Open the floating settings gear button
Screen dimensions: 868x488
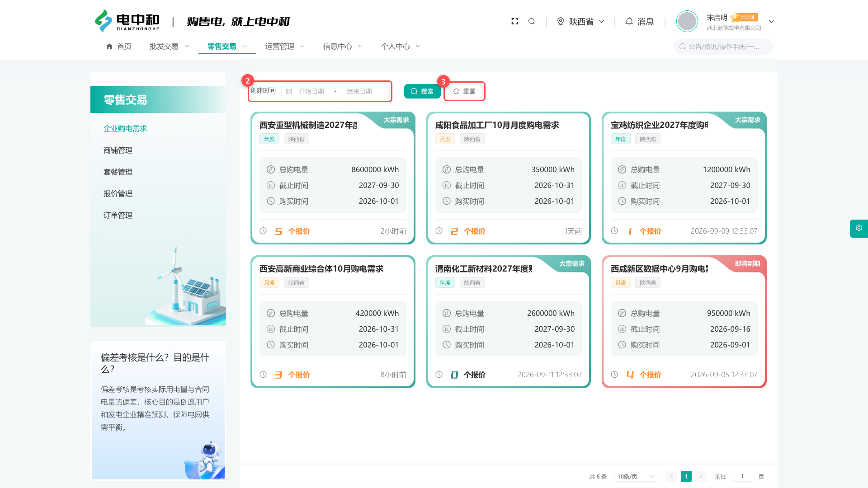859,228
